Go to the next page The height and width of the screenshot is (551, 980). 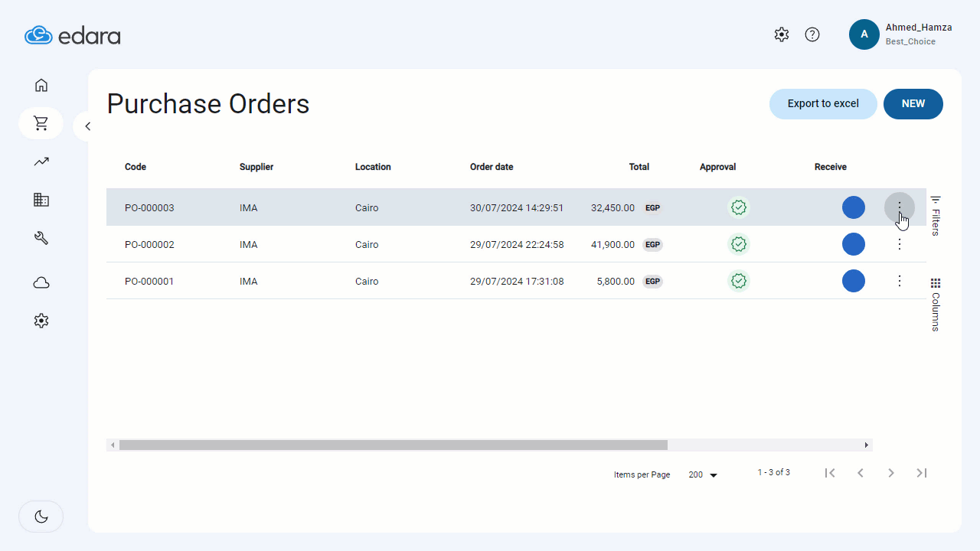(x=891, y=473)
